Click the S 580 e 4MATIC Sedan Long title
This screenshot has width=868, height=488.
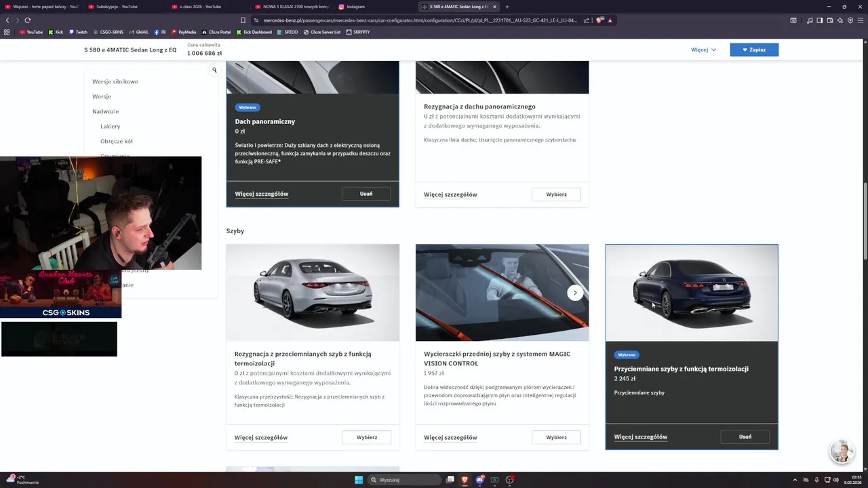click(130, 50)
